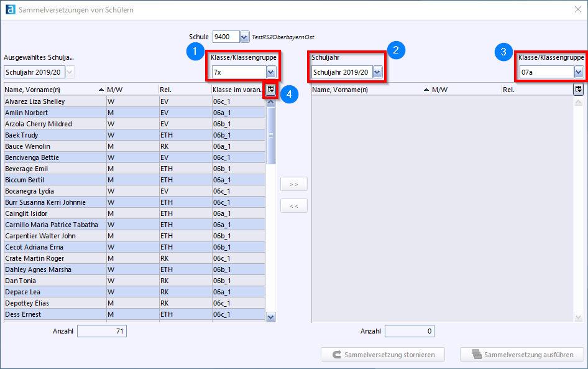Close the Sammelversetzungen window
Image resolution: width=588 pixels, height=369 pixels.
point(577,10)
